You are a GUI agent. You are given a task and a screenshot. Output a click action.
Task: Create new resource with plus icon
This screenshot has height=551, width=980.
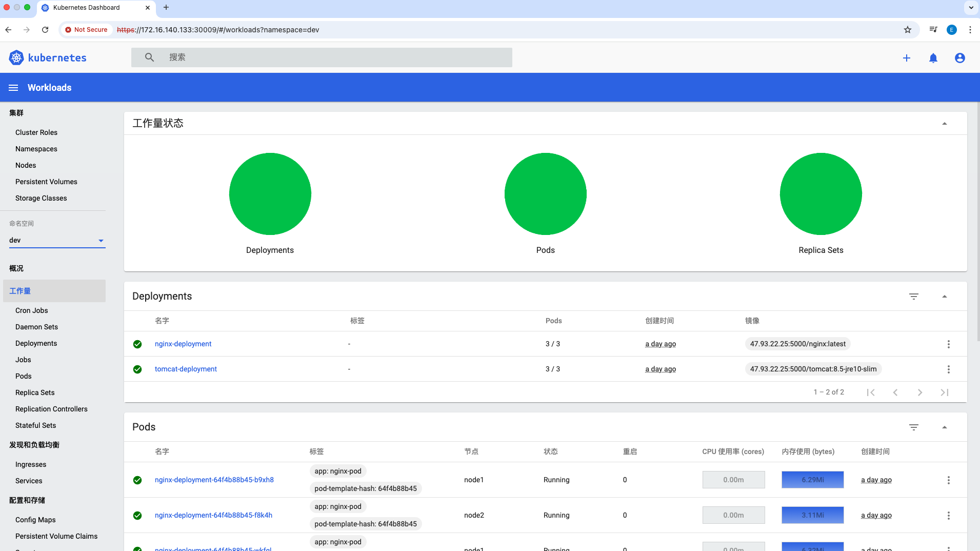[907, 58]
